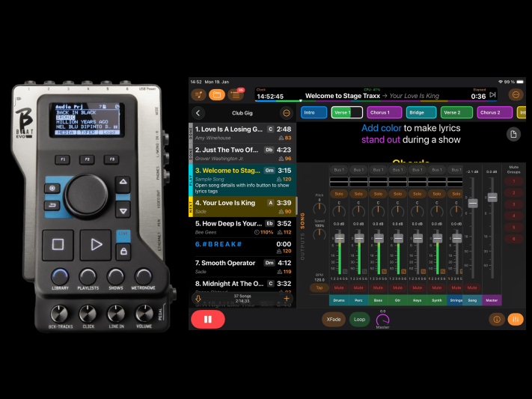Click the lyrics document icon
This screenshot has width=532, height=399.
click(513, 134)
